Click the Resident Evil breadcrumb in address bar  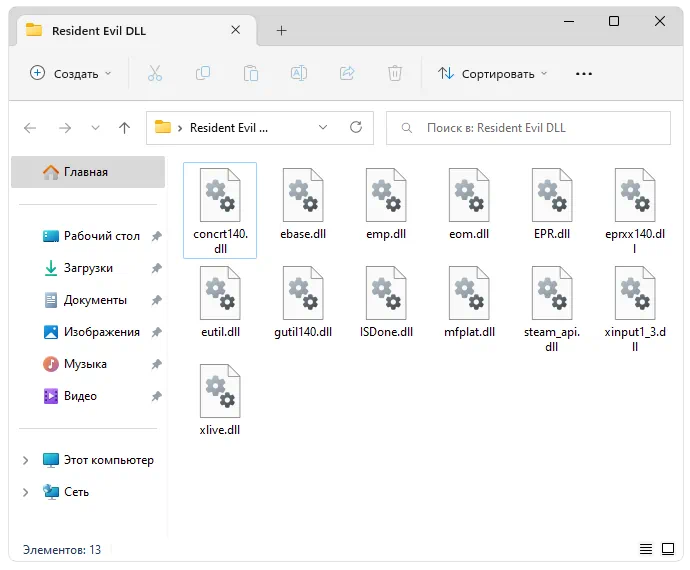[x=229, y=128]
